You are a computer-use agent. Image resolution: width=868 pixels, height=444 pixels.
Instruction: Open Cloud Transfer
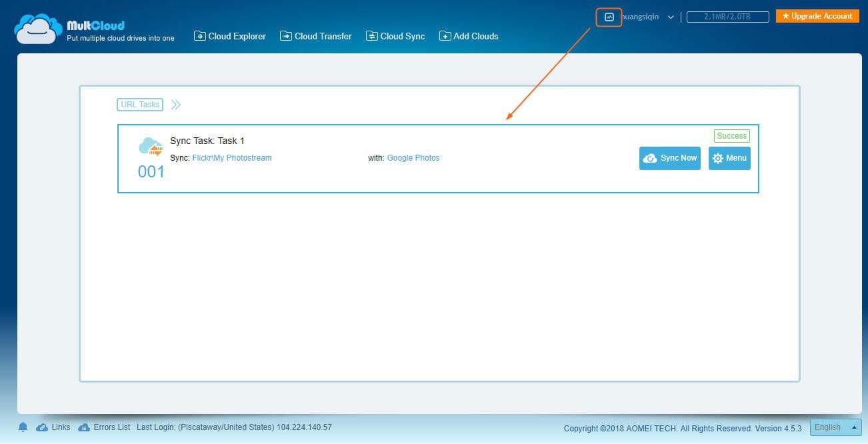[x=316, y=36]
